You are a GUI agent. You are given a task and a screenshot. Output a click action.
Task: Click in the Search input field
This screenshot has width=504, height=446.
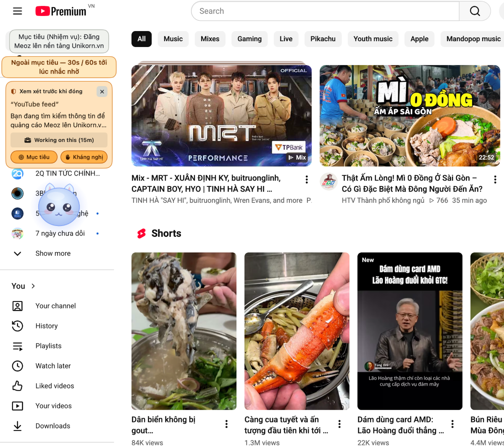point(325,11)
